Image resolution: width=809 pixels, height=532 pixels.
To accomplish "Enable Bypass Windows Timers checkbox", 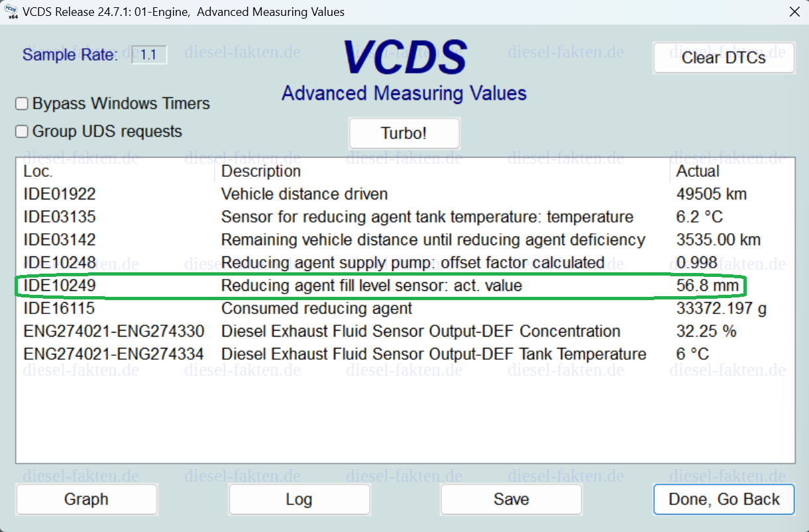I will tap(22, 104).
